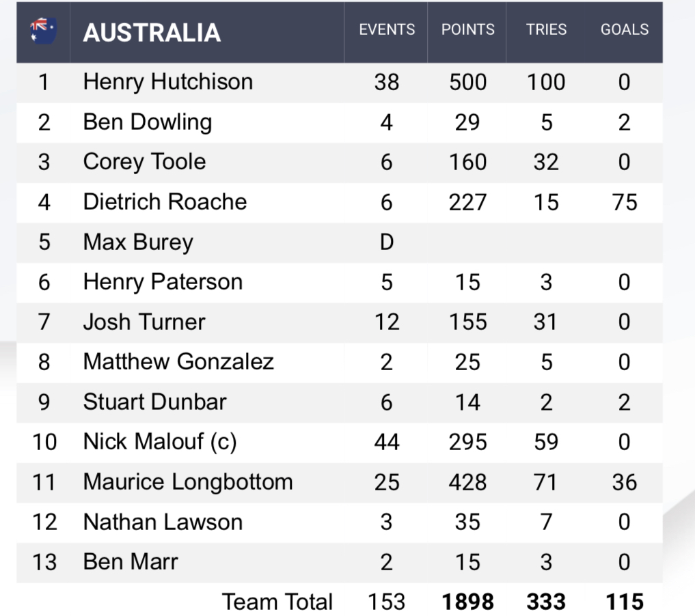The height and width of the screenshot is (616, 695).
Task: Select Matthew Gonzalez from the roster
Action: pos(178,362)
